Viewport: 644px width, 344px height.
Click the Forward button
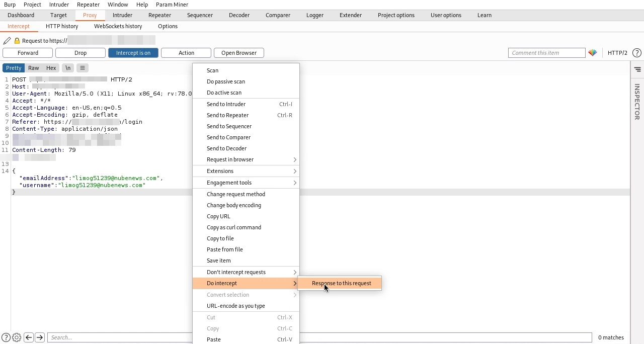28,53
